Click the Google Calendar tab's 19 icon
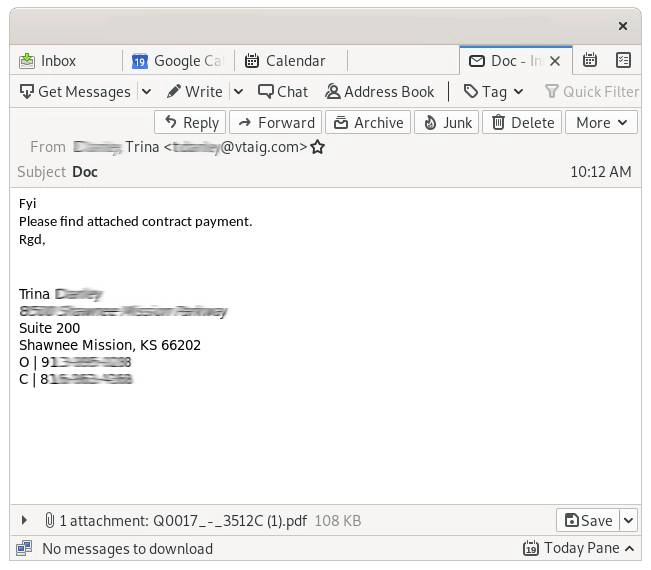The height and width of the screenshot is (570, 651). tap(140, 61)
